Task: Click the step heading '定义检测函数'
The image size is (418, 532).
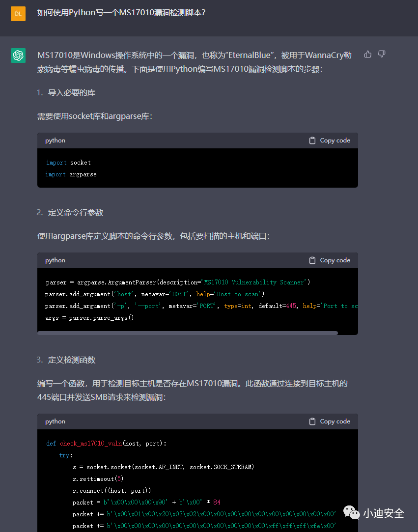Action: tap(72, 360)
